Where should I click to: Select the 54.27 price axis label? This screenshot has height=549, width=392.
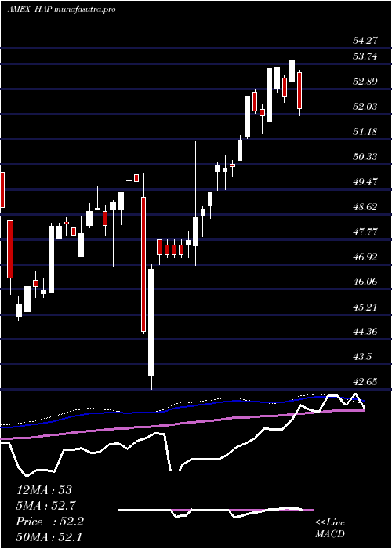[x=365, y=41]
